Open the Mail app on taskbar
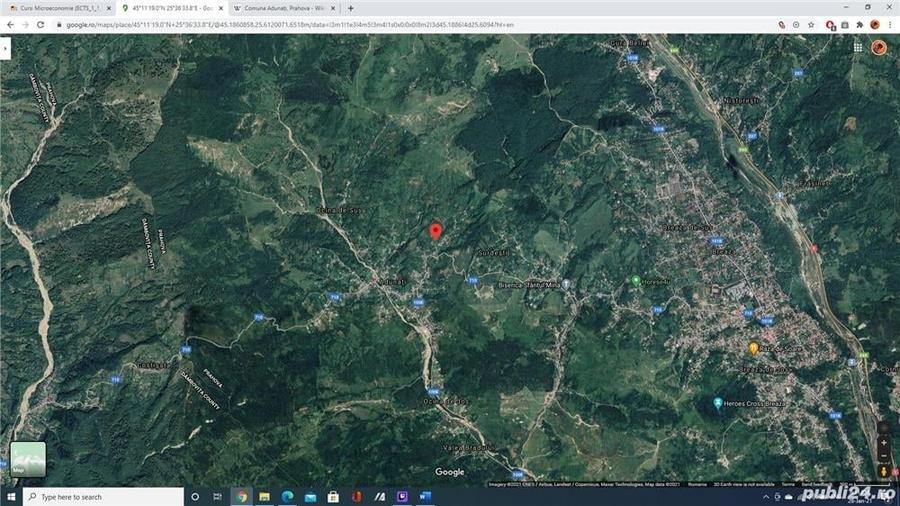 pyautogui.click(x=310, y=497)
